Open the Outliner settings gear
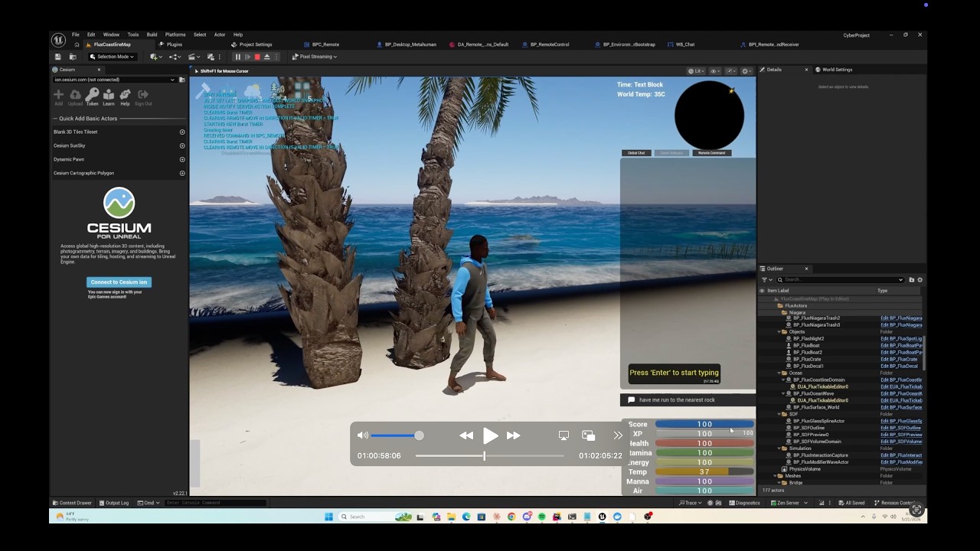The height and width of the screenshot is (551, 980). (920, 279)
